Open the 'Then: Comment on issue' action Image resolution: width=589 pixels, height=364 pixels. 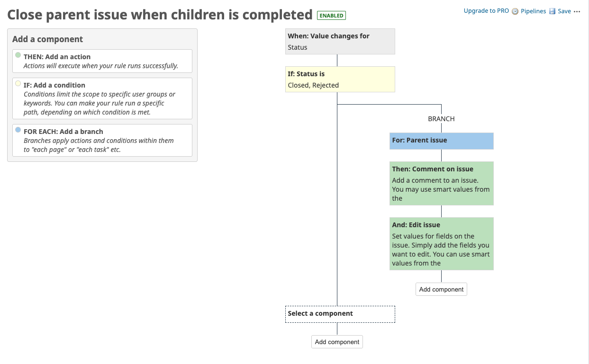(441, 183)
